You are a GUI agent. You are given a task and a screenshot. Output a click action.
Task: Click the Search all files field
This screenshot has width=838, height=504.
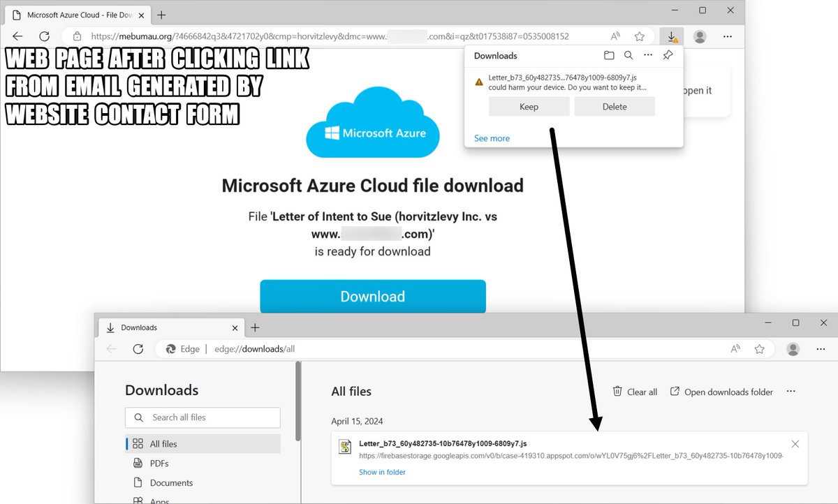(203, 417)
